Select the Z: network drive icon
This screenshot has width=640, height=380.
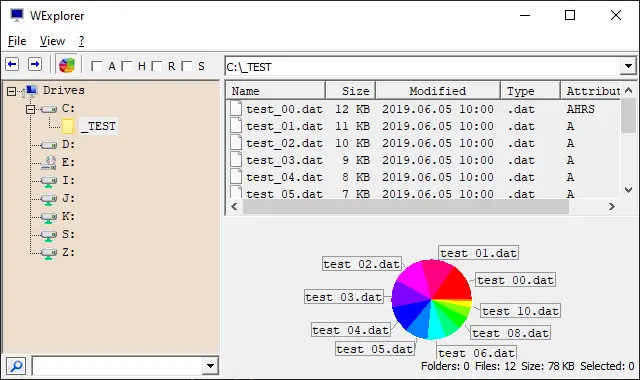pyautogui.click(x=49, y=253)
